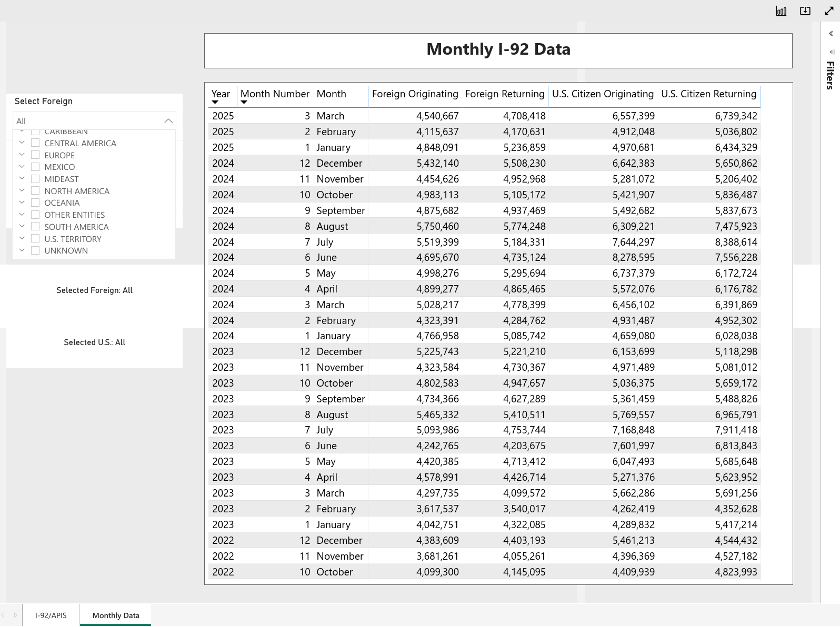Expand the OTHER ENTITIES tree node
The width and height of the screenshot is (840, 627).
pos(22,214)
